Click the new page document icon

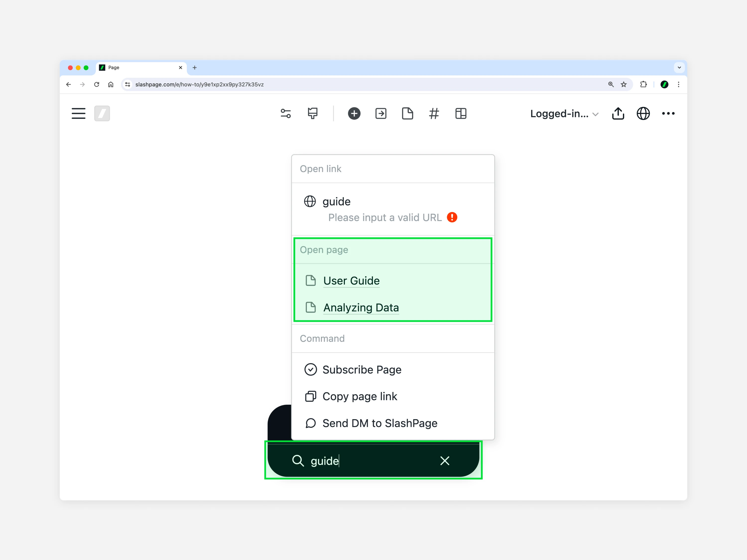click(x=408, y=113)
